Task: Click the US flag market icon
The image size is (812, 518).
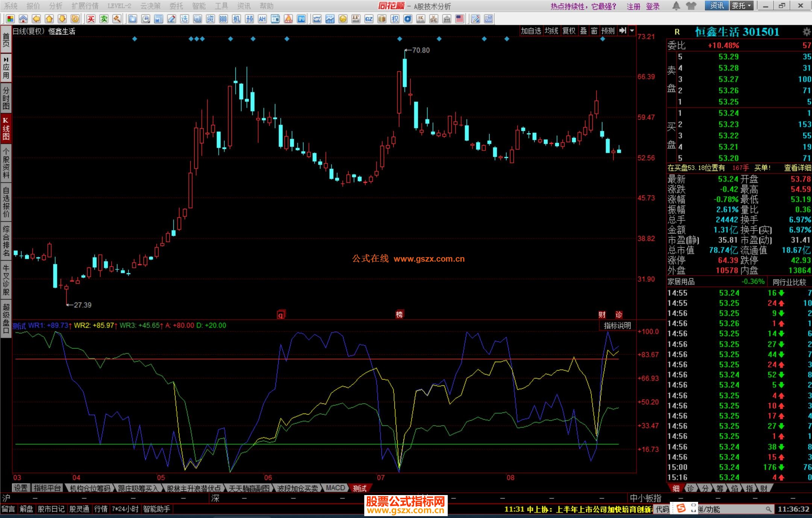Action: pyautogui.click(x=459, y=19)
